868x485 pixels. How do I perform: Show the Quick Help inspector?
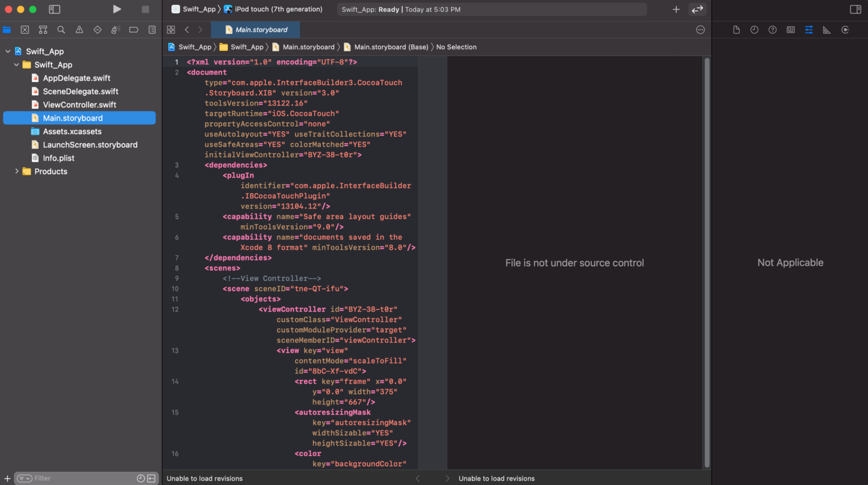[x=773, y=30]
